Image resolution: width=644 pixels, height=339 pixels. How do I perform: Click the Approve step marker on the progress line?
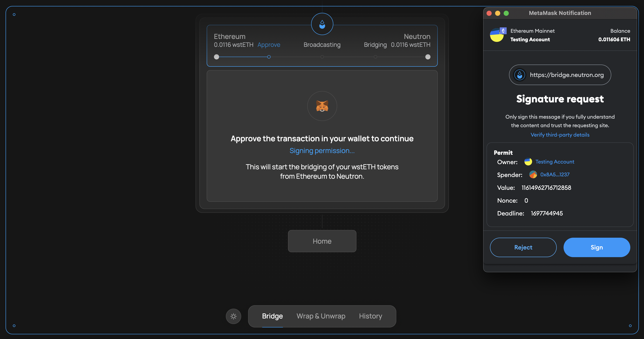coord(269,57)
